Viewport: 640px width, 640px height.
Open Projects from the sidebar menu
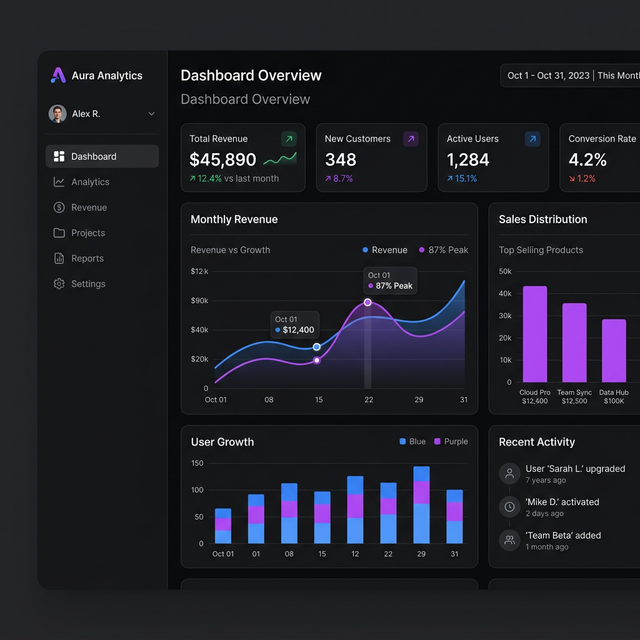click(x=87, y=233)
